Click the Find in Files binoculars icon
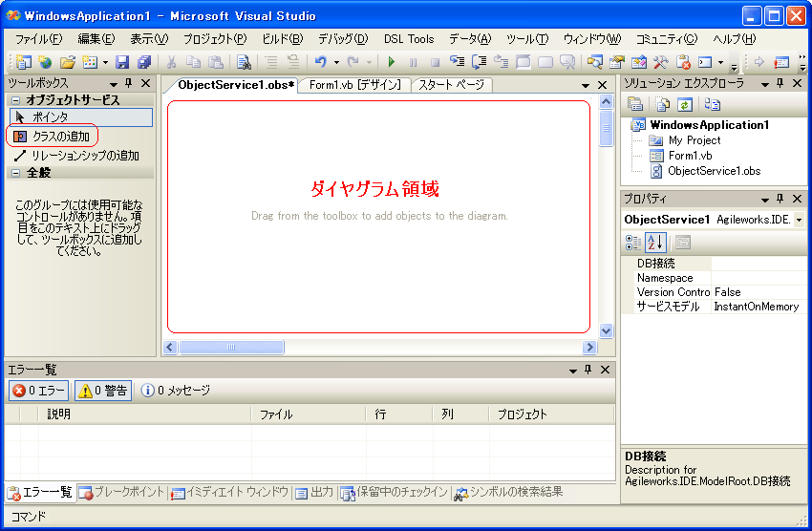Viewport: 812px width, 531px height. (244, 62)
